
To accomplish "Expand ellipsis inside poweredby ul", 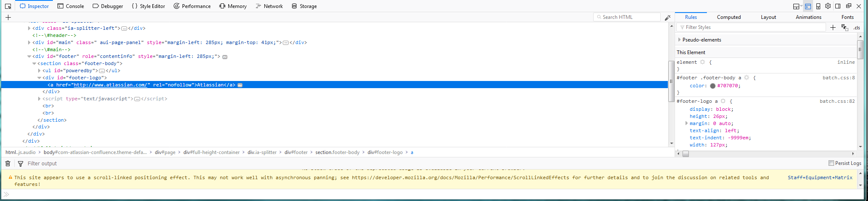I will [102, 71].
